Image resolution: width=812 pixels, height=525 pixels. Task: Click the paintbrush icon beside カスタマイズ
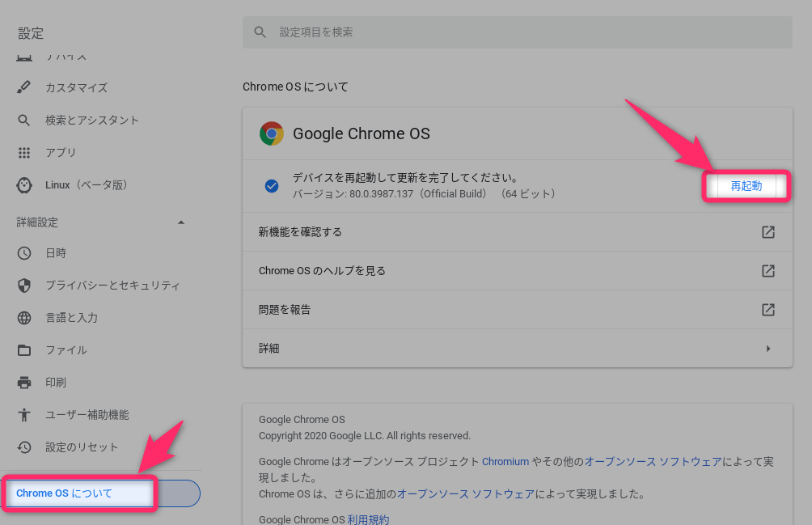click(x=23, y=87)
